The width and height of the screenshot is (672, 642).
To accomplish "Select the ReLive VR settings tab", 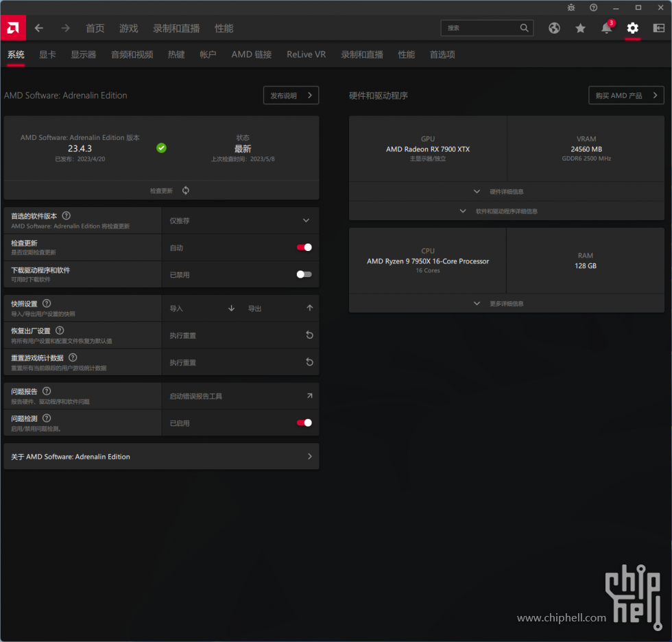I will [306, 54].
